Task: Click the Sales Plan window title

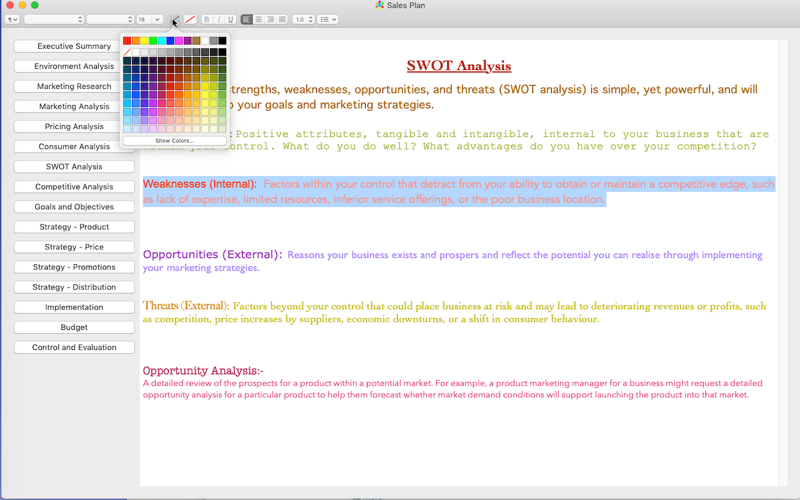Action: point(406,5)
